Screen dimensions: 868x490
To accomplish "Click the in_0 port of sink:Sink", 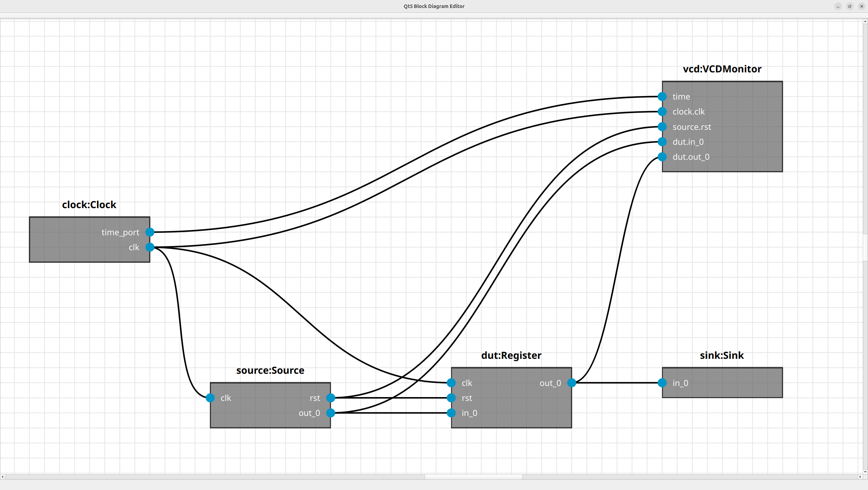I will (662, 383).
